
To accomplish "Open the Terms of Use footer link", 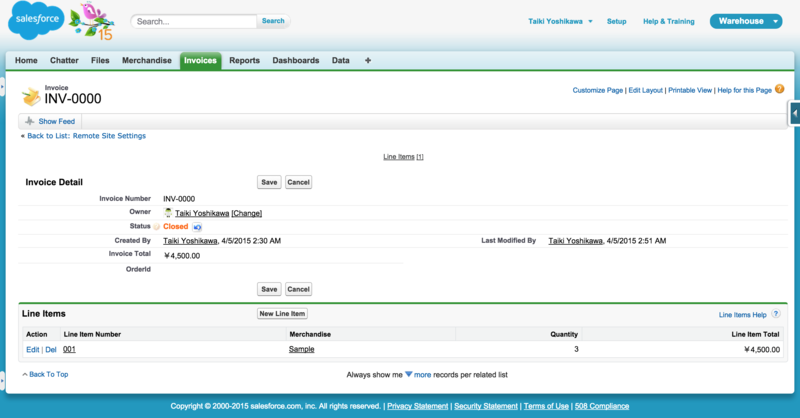I will (546, 406).
